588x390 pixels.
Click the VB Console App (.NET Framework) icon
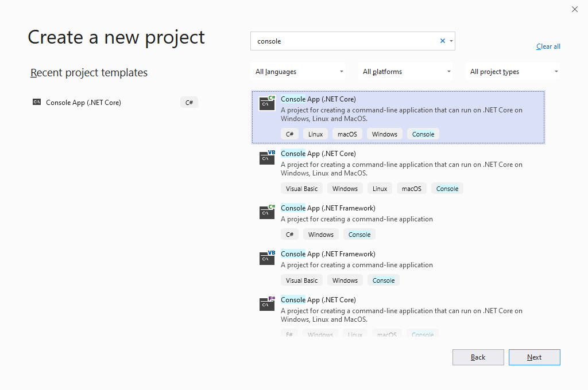click(267, 258)
